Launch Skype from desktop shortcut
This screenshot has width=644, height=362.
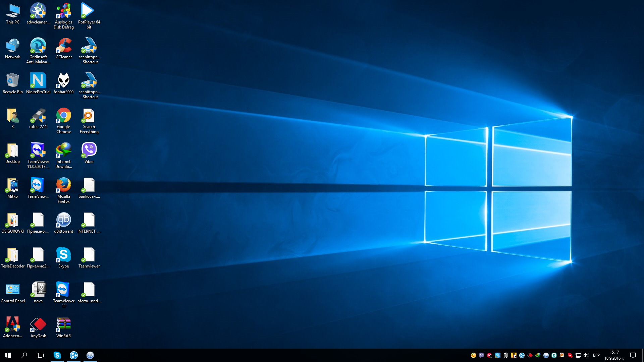(64, 258)
